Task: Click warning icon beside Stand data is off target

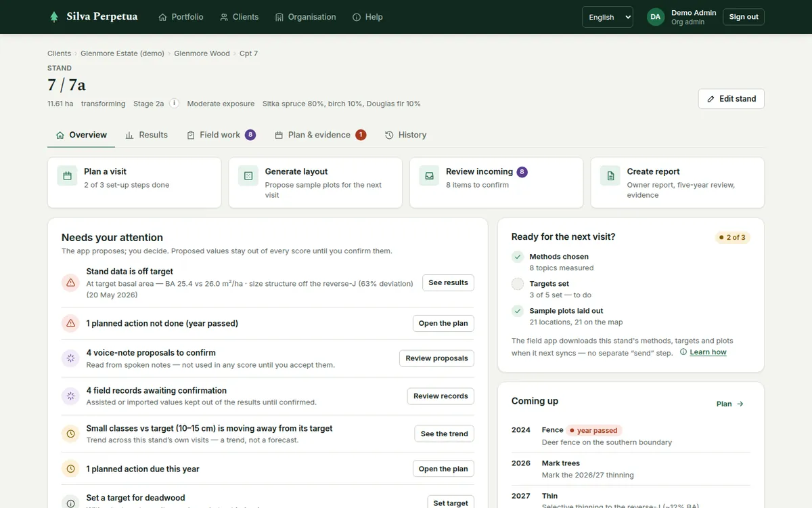Action: click(x=70, y=282)
